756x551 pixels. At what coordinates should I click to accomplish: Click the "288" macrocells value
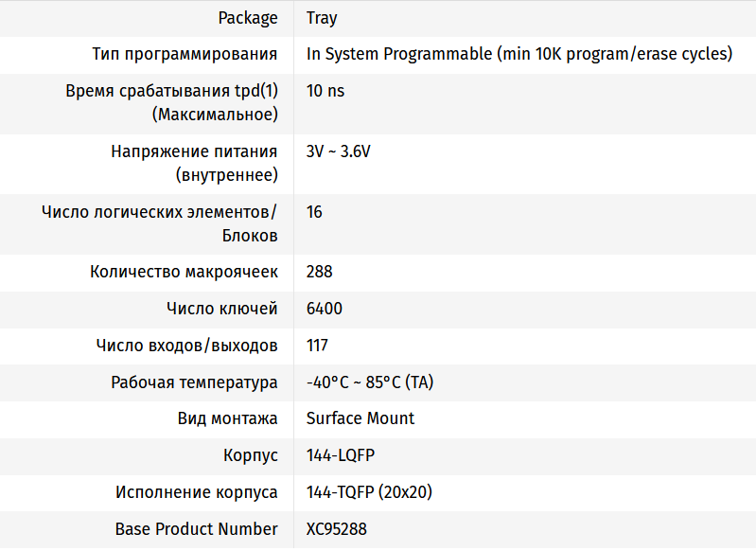[319, 272]
